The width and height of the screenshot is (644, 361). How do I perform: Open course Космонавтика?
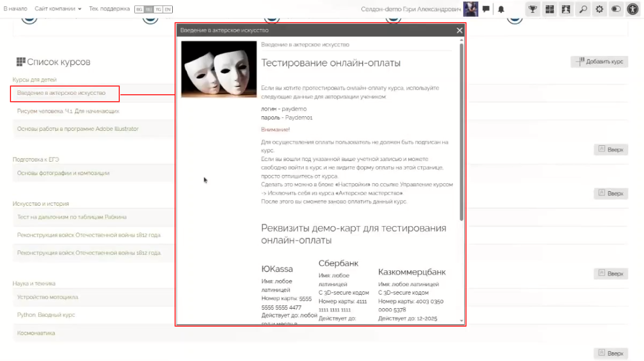click(x=35, y=333)
